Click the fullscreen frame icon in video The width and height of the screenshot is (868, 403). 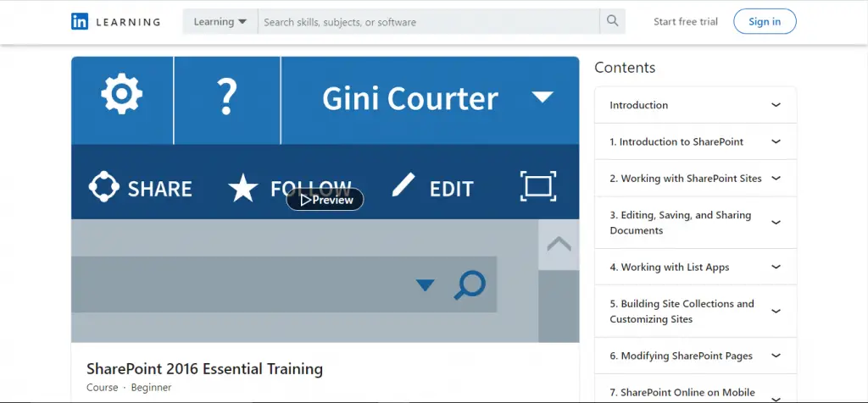(537, 186)
